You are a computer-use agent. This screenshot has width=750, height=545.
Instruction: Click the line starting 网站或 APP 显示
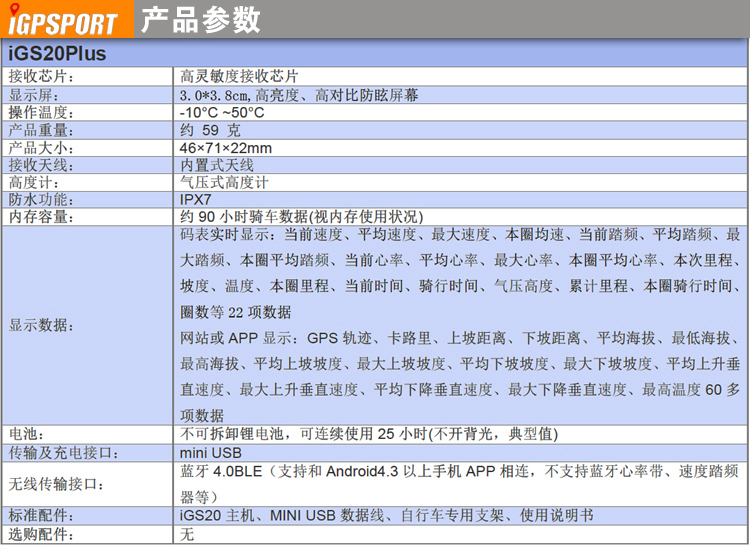[460, 338]
